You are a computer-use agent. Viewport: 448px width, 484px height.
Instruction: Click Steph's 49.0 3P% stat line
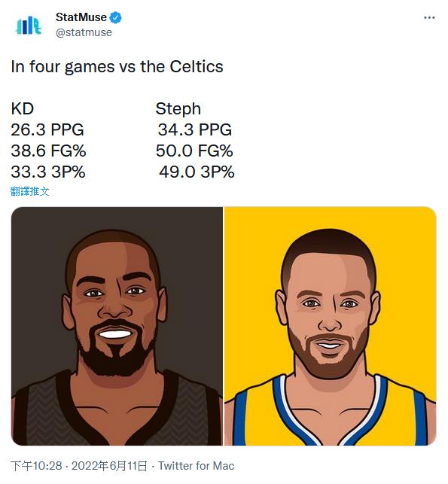[x=197, y=172]
